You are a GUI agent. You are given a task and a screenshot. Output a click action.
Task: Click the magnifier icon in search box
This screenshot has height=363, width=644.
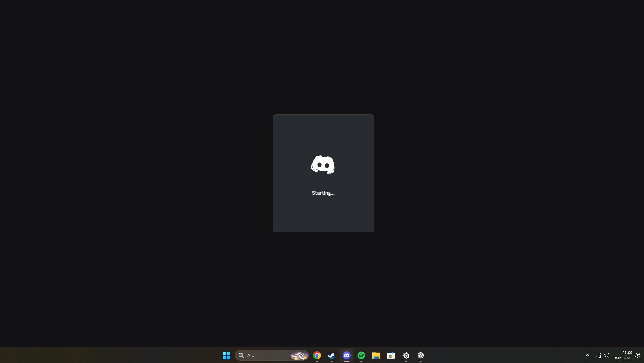(x=241, y=355)
